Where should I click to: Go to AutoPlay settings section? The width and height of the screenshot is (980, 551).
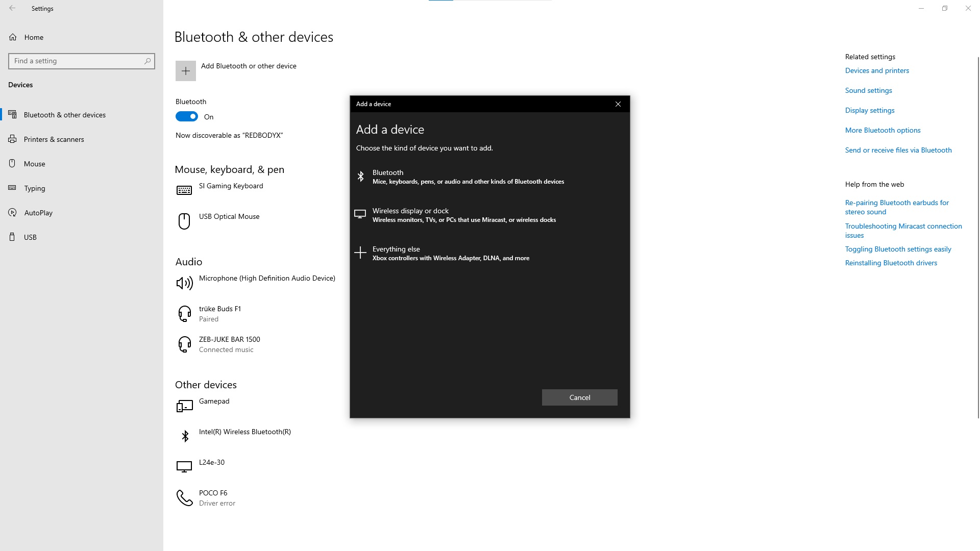[38, 213]
